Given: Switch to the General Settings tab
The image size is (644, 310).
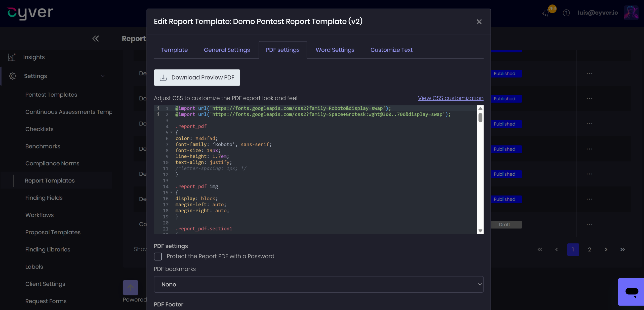Looking at the screenshot, I should point(227,50).
